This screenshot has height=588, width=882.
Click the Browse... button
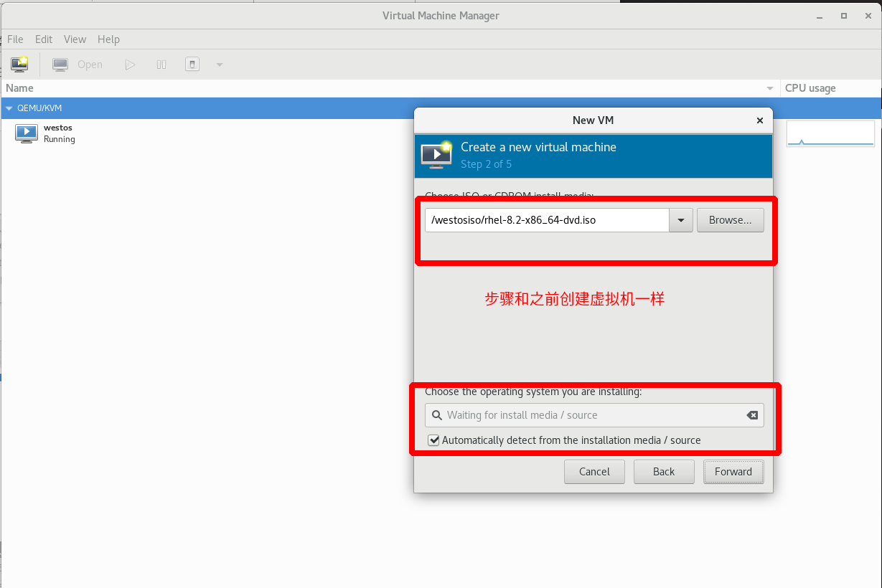click(731, 220)
